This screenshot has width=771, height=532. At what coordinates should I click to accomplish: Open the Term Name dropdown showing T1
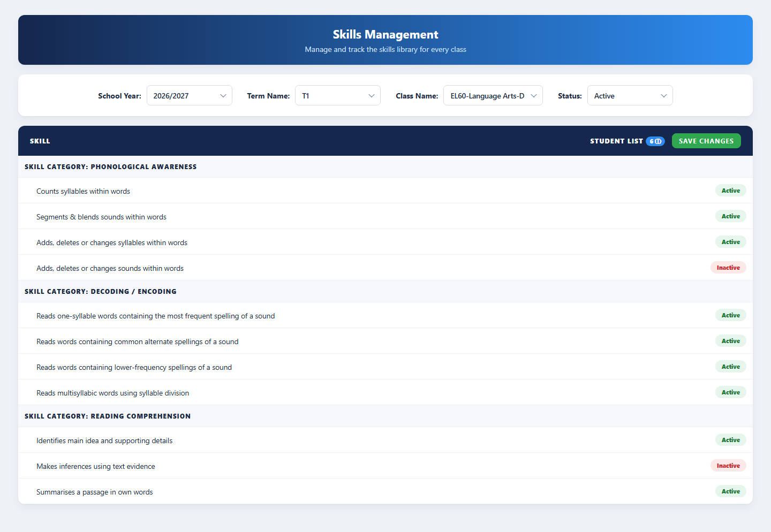(x=338, y=96)
